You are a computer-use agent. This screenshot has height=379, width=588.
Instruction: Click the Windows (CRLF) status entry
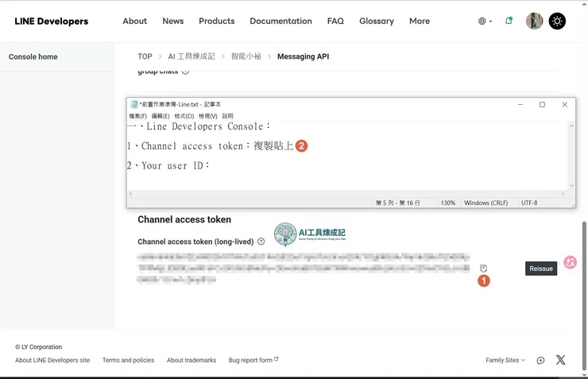(x=486, y=203)
